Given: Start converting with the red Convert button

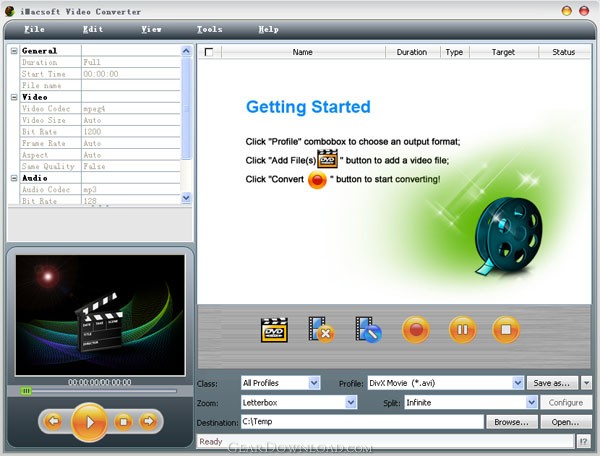Looking at the screenshot, I should 416,329.
